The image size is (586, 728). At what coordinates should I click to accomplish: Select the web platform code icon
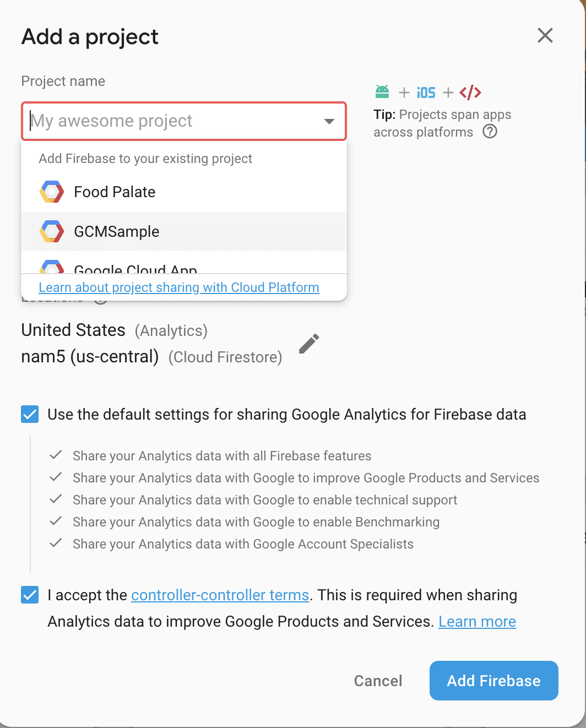click(x=470, y=92)
